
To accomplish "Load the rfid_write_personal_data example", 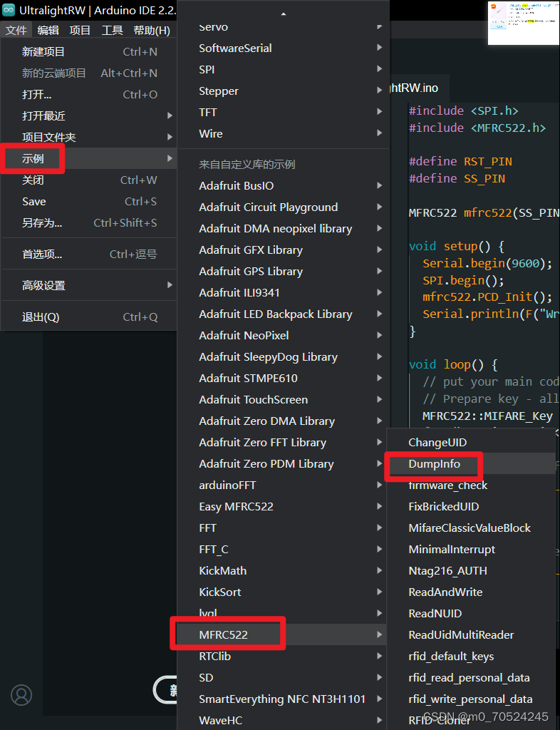I will (x=472, y=699).
